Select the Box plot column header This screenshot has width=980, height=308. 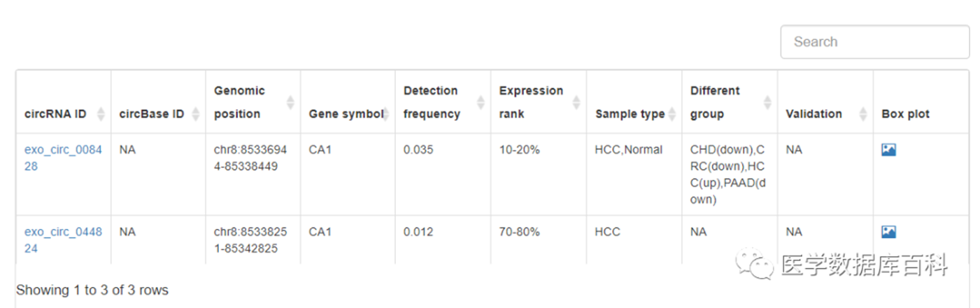[905, 113]
